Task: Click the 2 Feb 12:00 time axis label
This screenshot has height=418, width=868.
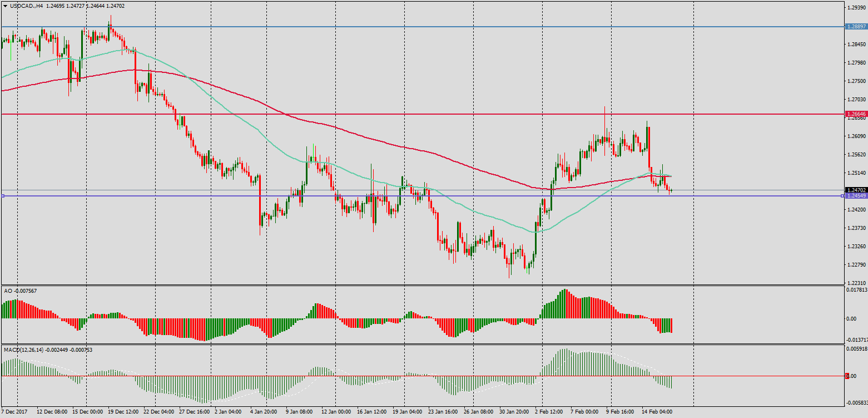Action: (549, 412)
